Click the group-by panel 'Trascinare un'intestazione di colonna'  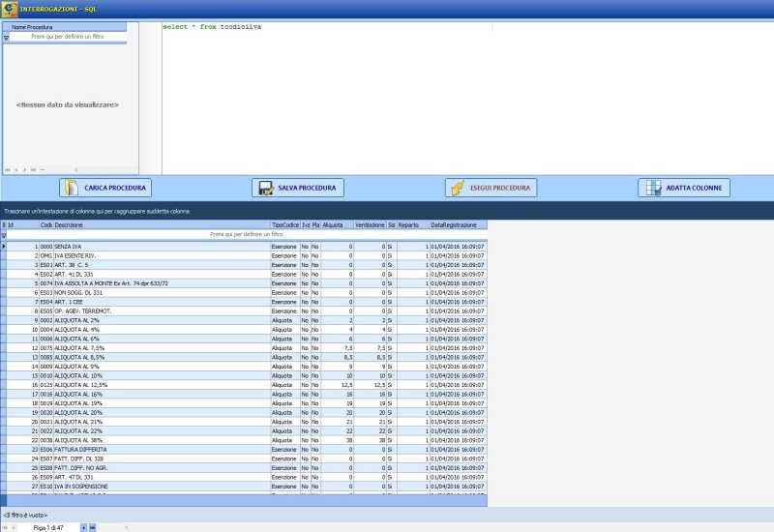click(97, 211)
